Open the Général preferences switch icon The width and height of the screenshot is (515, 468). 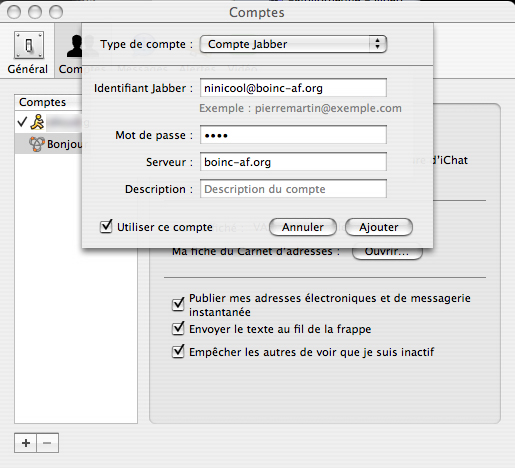[x=29, y=45]
